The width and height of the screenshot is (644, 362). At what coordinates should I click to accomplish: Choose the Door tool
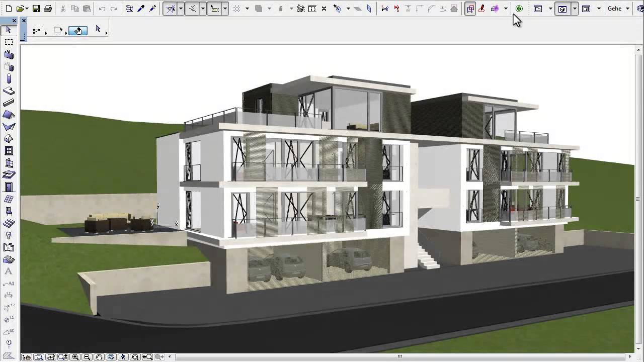tap(9, 186)
